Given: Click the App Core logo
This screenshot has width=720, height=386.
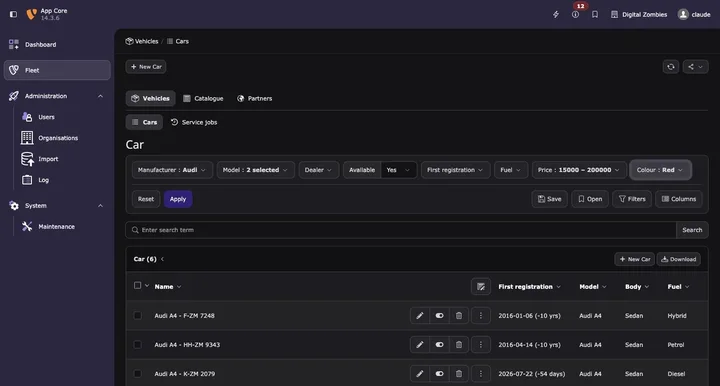Looking at the screenshot, I should point(31,14).
